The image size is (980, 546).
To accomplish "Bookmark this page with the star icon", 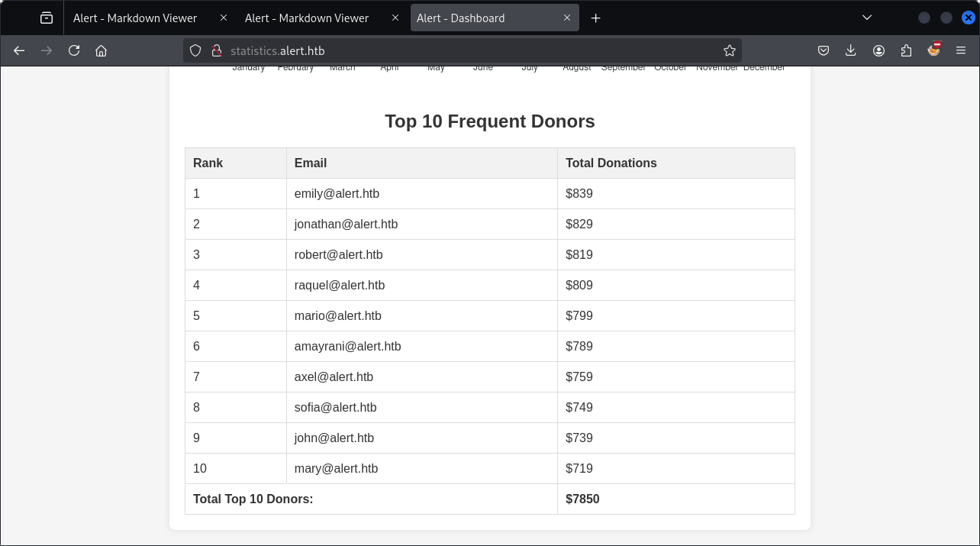I will point(730,50).
